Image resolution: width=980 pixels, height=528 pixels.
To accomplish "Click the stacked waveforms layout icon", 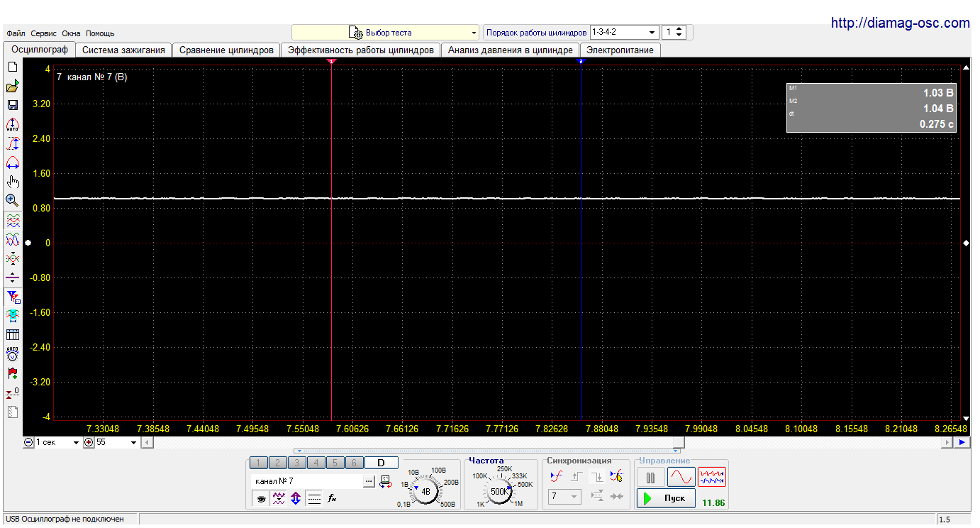I will coord(12,221).
